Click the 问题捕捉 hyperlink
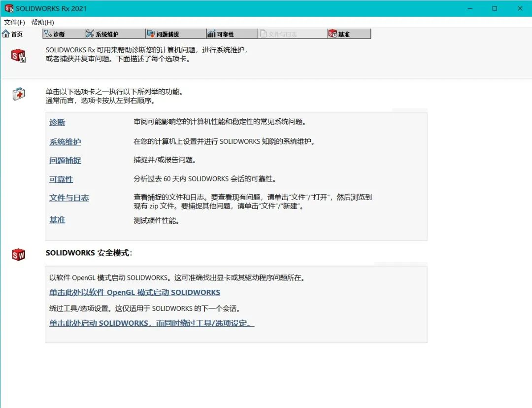The width and height of the screenshot is (532, 408). click(65, 161)
